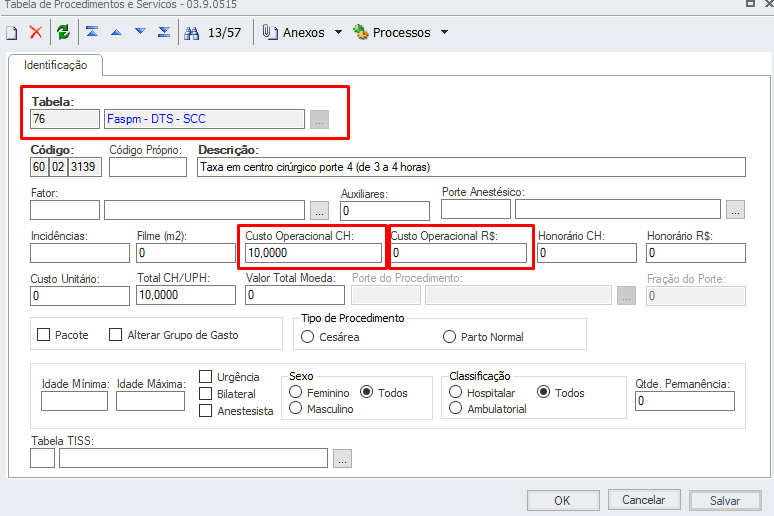Click the Filme (m2) field
Screen dimensions: 774x516
point(186,253)
